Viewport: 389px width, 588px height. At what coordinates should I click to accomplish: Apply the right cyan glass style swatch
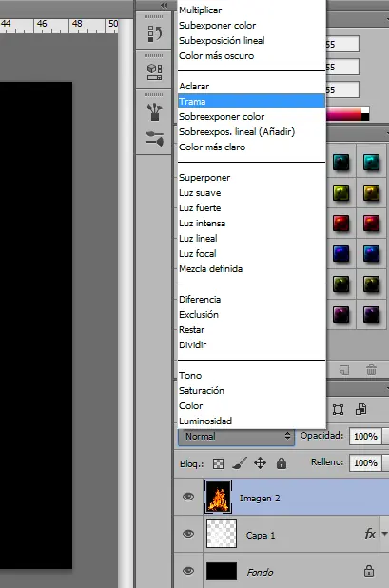(371, 163)
